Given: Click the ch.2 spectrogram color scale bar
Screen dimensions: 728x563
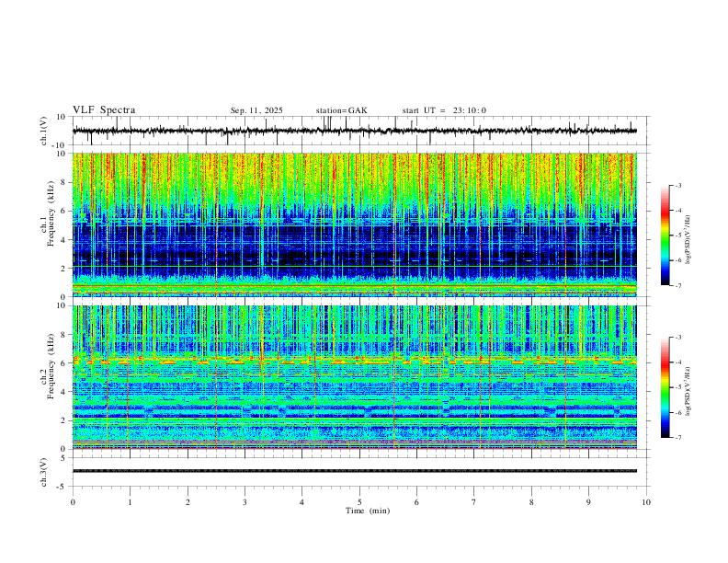Looking at the screenshot, I should 665,387.
